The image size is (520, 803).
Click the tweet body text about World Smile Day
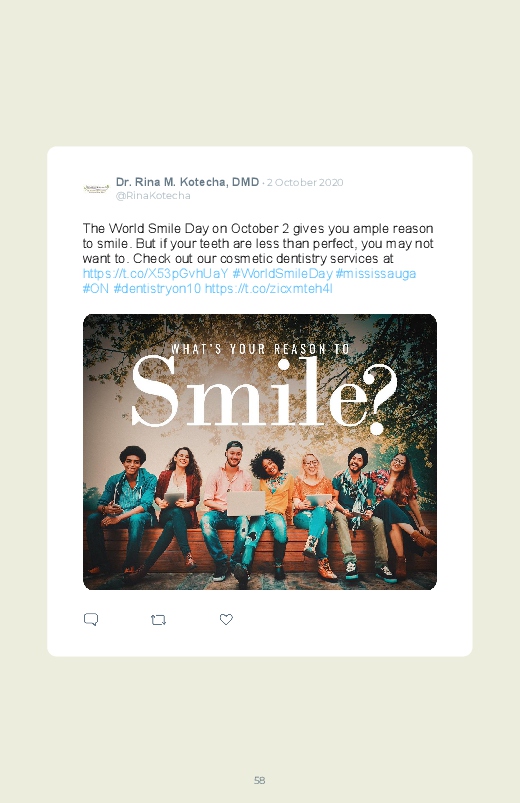pos(258,243)
